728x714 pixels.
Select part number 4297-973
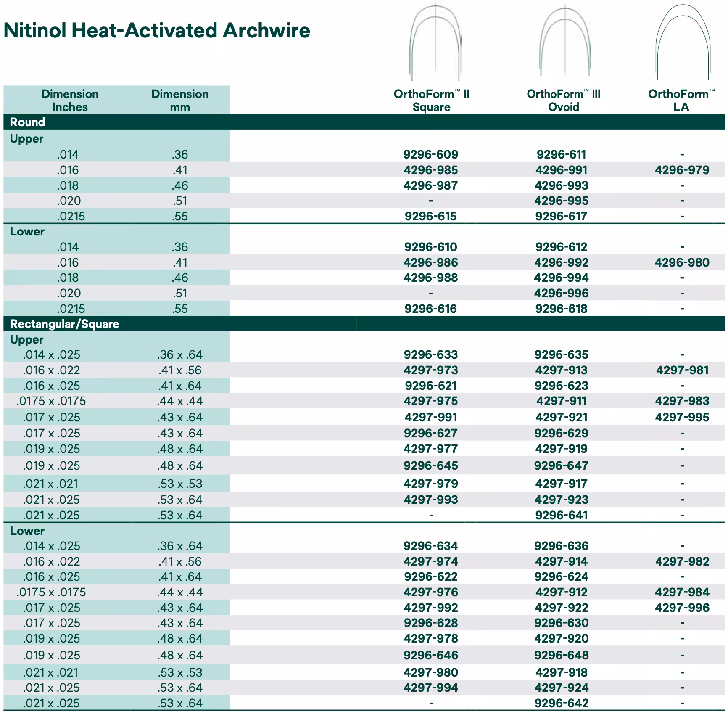(431, 370)
